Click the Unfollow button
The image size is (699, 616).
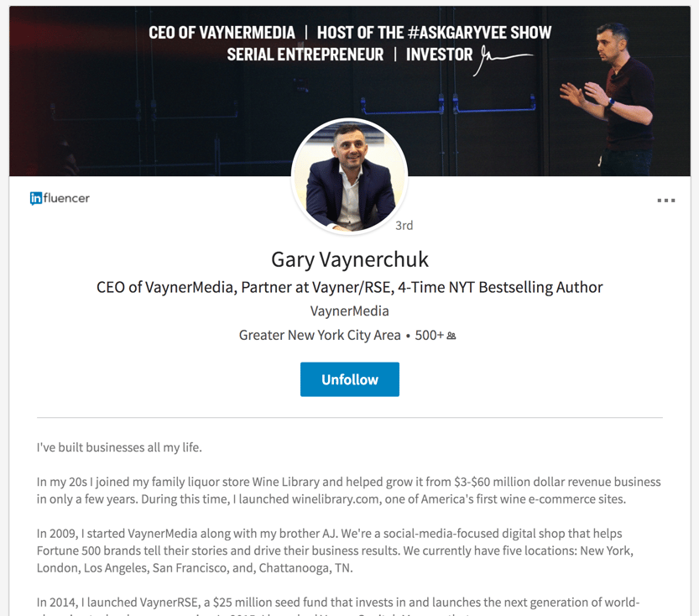349,379
